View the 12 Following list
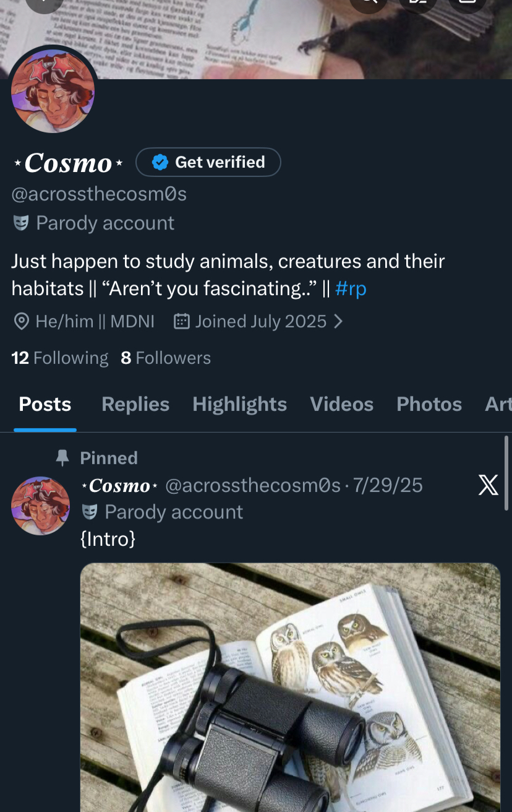The image size is (512, 812). click(x=60, y=358)
